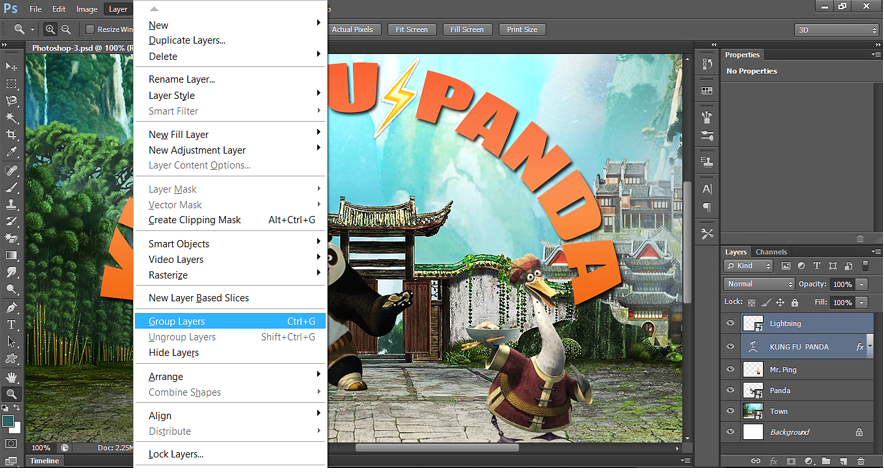Toggle Lock all on layer

coord(795,303)
